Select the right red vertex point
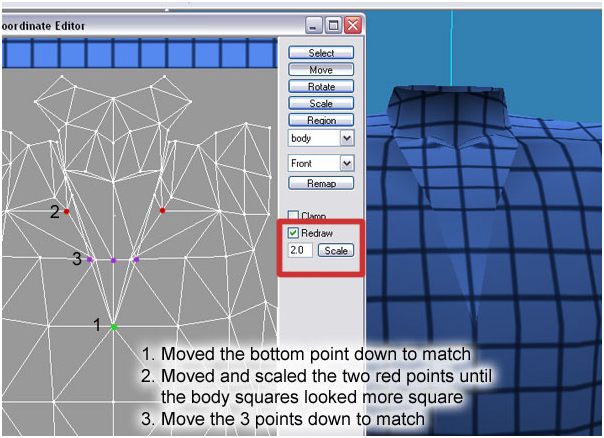Image resolution: width=604 pixels, height=438 pixels. 162,210
